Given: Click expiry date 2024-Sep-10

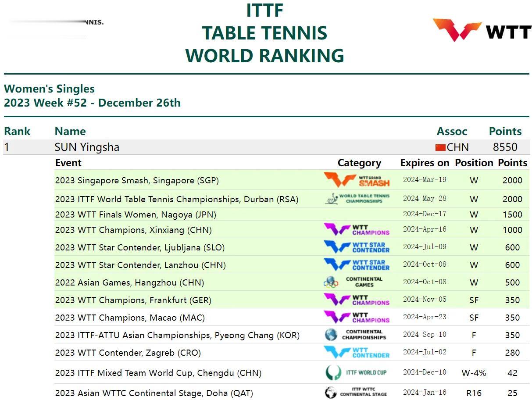Looking at the screenshot, I should (x=425, y=335).
